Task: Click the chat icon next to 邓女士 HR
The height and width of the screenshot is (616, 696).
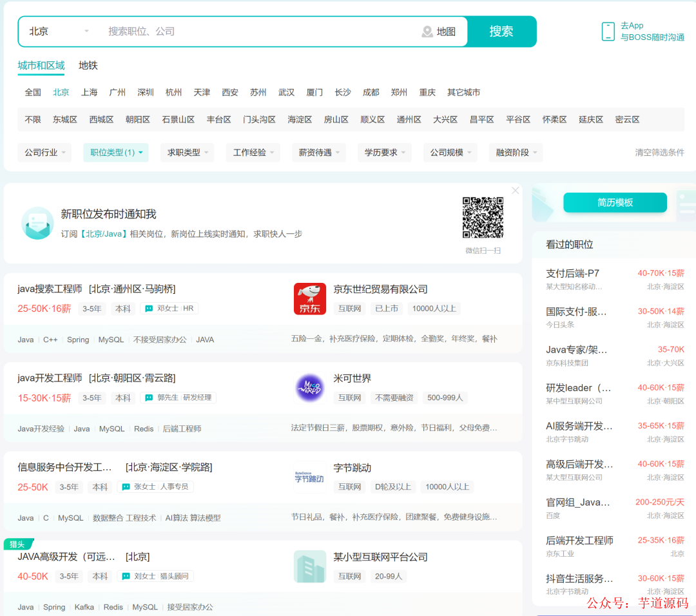Action: [x=149, y=309]
